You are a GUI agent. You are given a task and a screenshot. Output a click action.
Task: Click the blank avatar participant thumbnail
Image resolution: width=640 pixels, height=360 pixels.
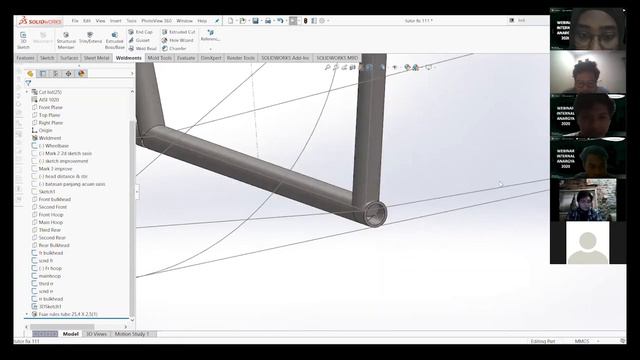(x=587, y=242)
